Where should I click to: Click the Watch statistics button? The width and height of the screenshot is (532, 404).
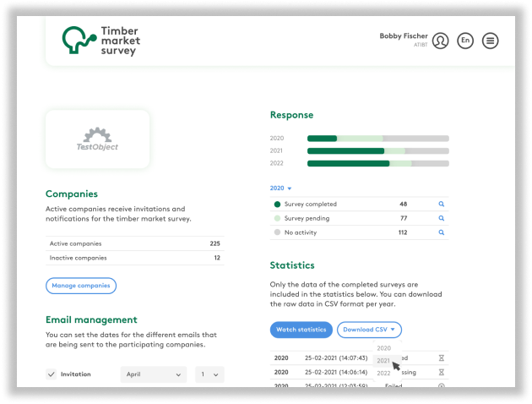pos(301,330)
